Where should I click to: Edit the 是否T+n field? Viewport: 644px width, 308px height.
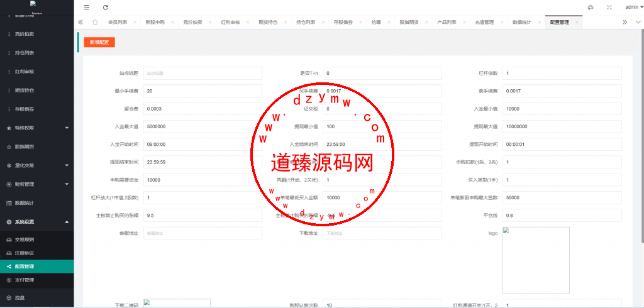382,73
